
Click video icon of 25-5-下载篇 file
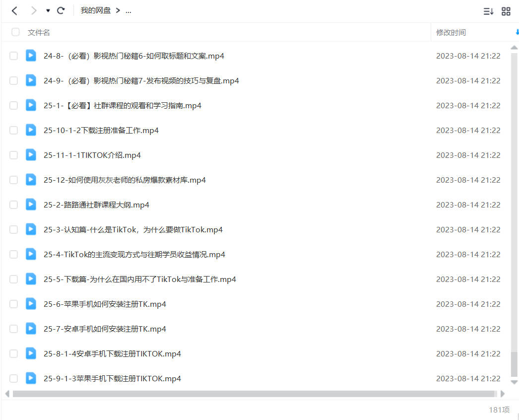tap(31, 279)
